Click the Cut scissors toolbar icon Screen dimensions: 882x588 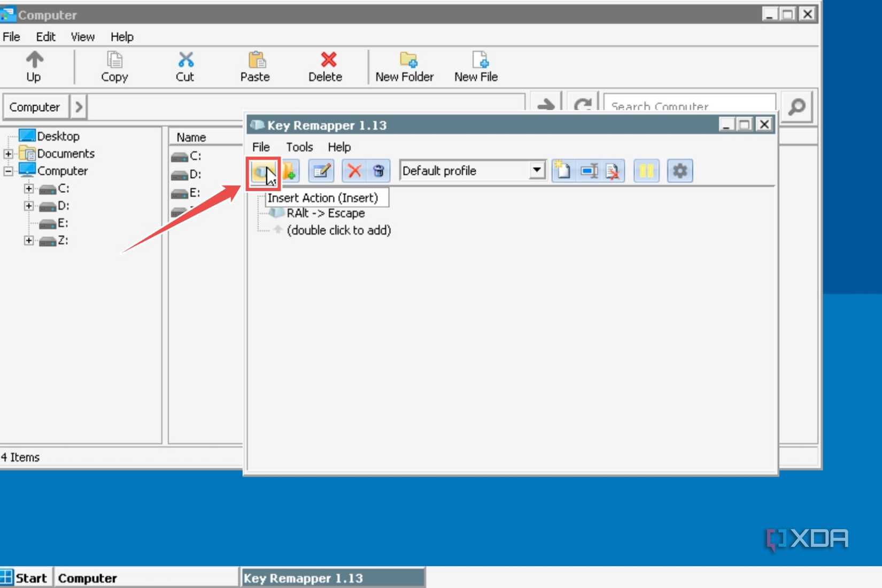tap(185, 66)
